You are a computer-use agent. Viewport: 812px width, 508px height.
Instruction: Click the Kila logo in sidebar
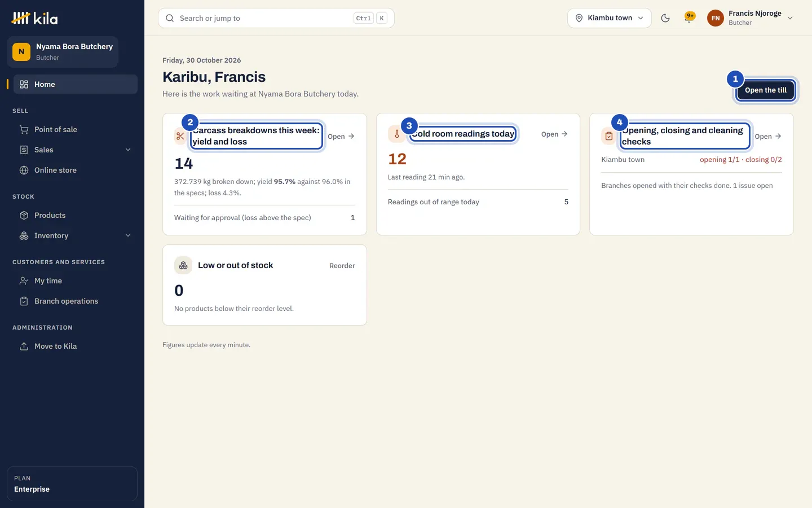click(34, 18)
